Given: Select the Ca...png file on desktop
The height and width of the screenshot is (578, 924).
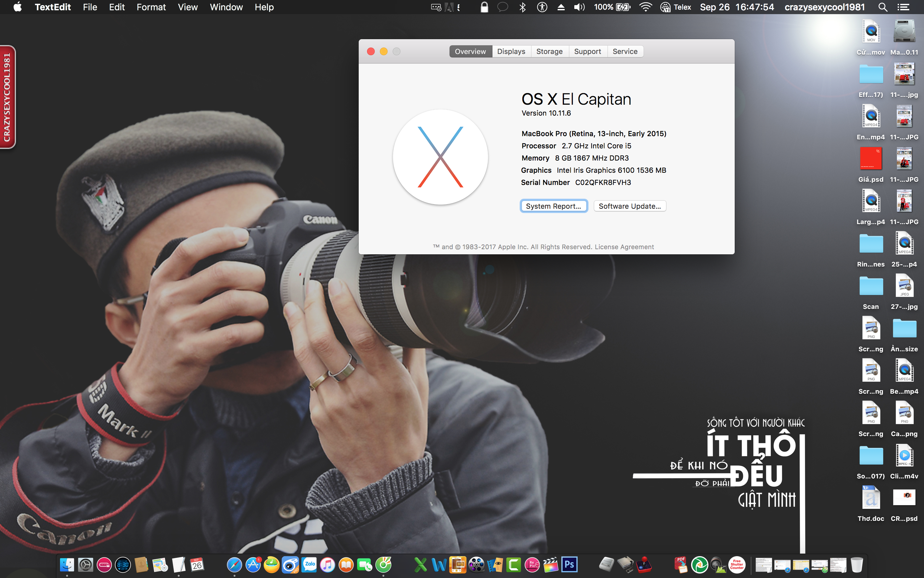Looking at the screenshot, I should 904,419.
